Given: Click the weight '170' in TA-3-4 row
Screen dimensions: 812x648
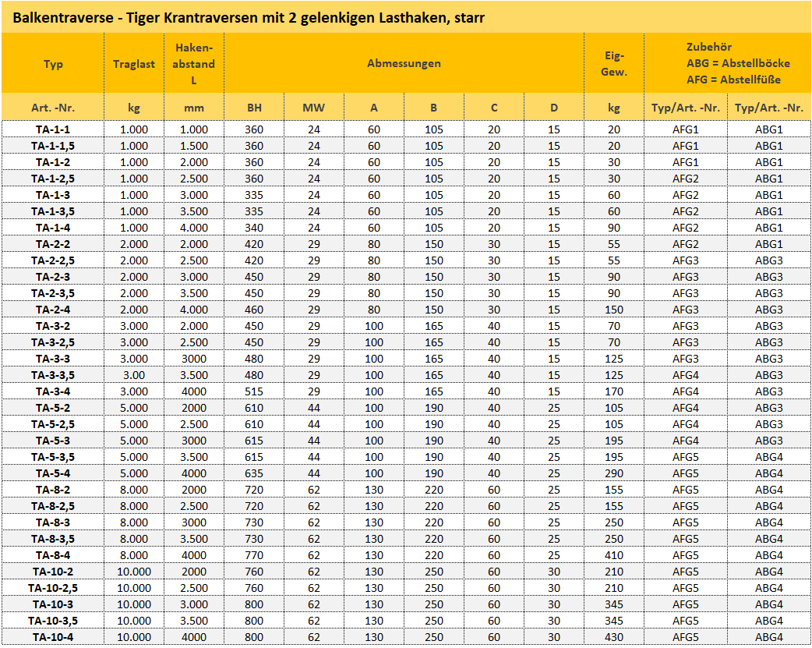Looking at the screenshot, I should click(x=614, y=391).
